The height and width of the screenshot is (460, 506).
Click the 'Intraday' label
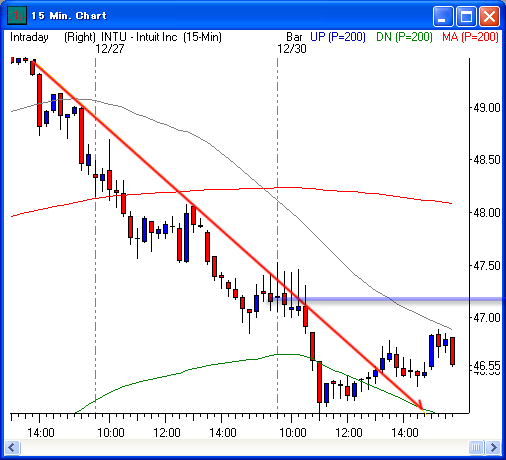[29, 37]
